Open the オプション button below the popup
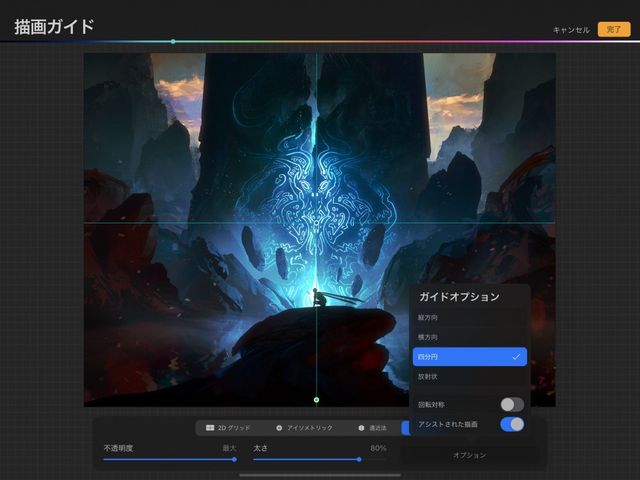Image resolution: width=640 pixels, height=480 pixels. pyautogui.click(x=469, y=455)
